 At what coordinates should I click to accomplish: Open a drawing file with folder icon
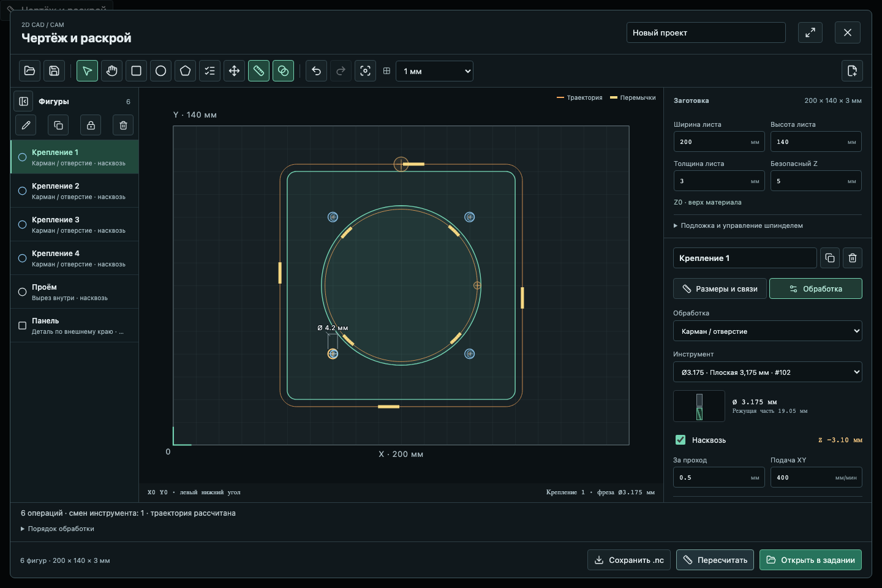click(x=29, y=71)
